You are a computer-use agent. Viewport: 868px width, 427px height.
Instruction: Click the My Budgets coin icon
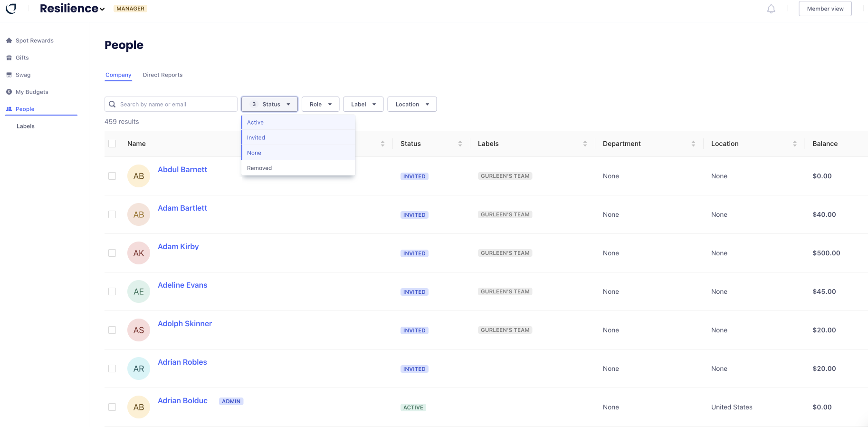pyautogui.click(x=9, y=92)
